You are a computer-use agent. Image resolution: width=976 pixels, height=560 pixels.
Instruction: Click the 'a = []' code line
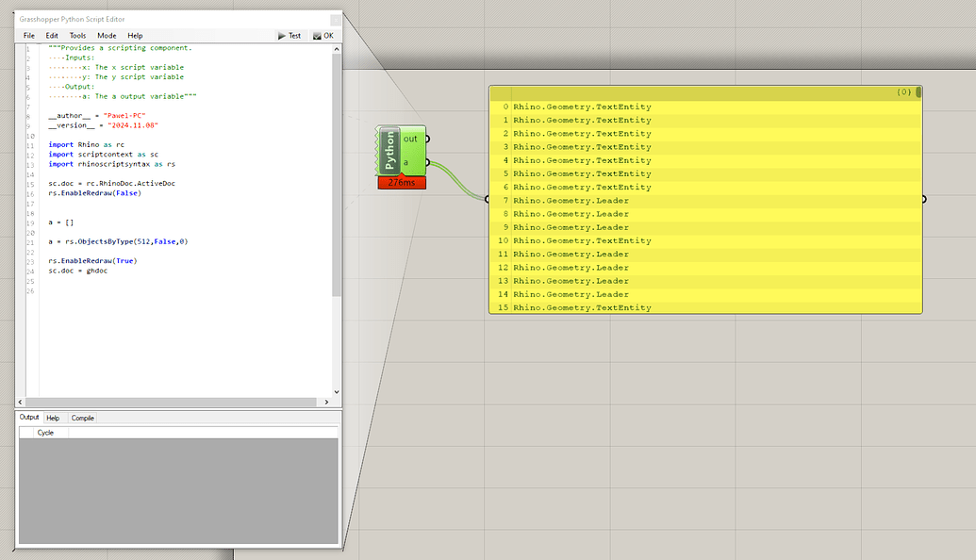tap(61, 222)
